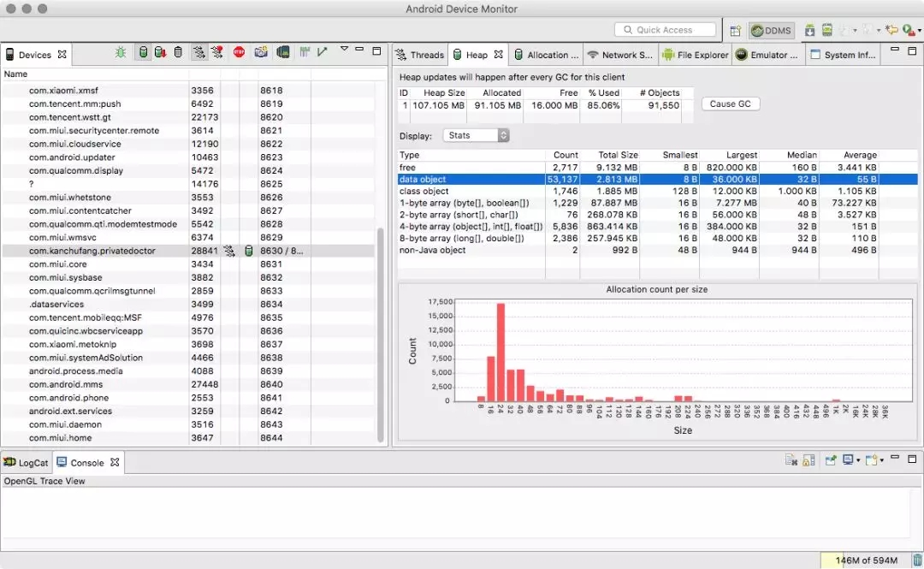Click Dump View Hierarchy phone icon
Image resolution: width=924 pixels, height=569 pixels.
(283, 52)
